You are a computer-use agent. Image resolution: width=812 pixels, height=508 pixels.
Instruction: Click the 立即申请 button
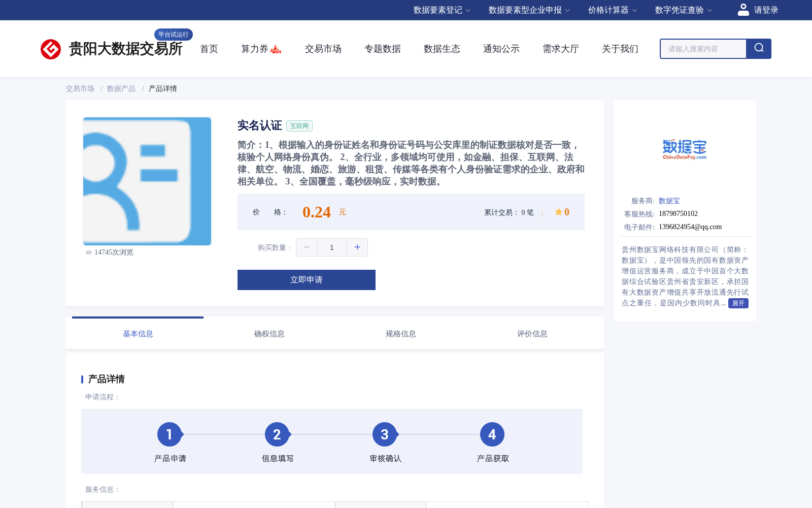[x=307, y=280]
